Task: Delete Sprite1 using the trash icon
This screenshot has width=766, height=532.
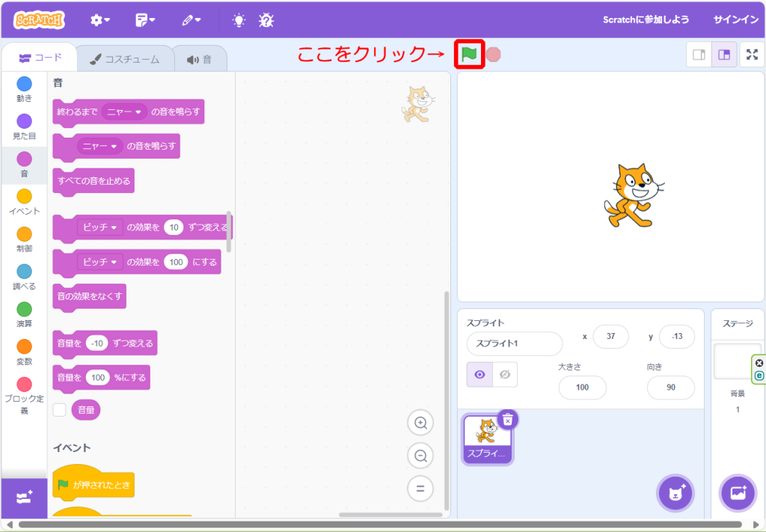Action: [507, 420]
